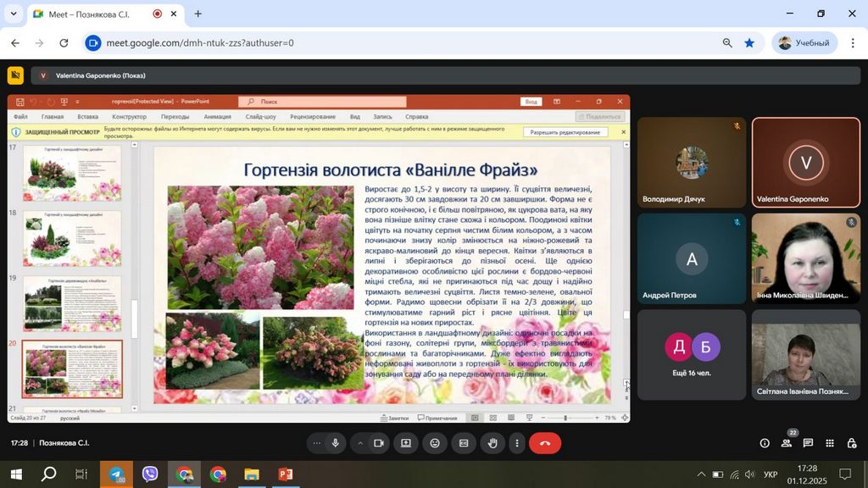Open the meeting chat panel
Image resolution: width=868 pixels, height=488 pixels.
pyautogui.click(x=808, y=443)
